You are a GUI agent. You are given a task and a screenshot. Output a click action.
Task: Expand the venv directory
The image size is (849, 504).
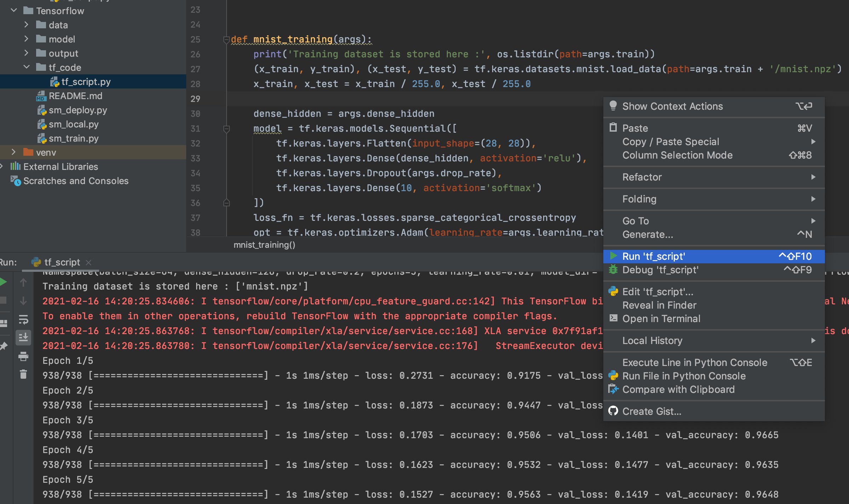[x=13, y=152]
